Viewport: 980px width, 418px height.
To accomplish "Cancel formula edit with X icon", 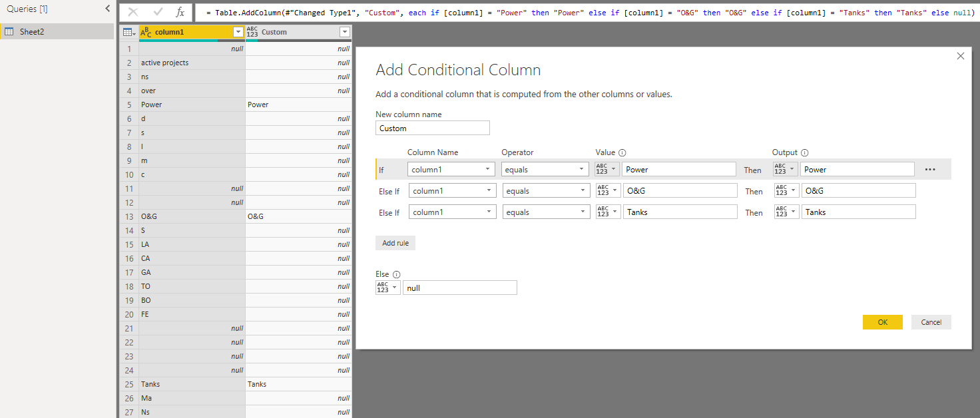I will 133,12.
